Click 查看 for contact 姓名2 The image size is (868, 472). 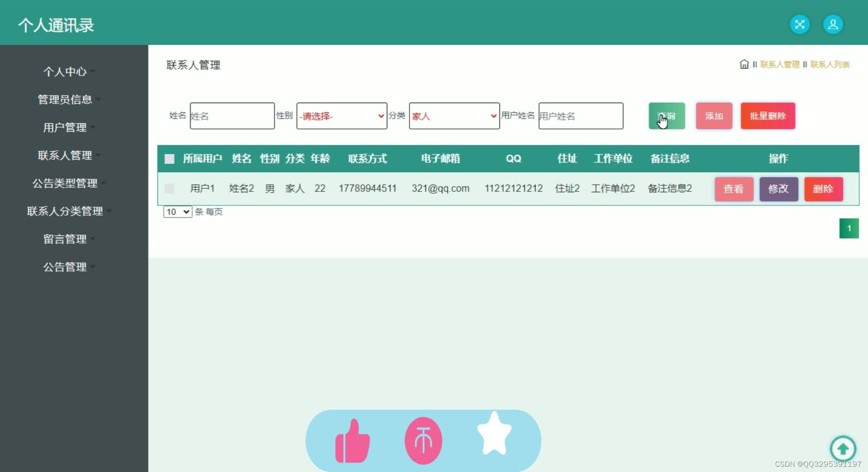pos(734,189)
